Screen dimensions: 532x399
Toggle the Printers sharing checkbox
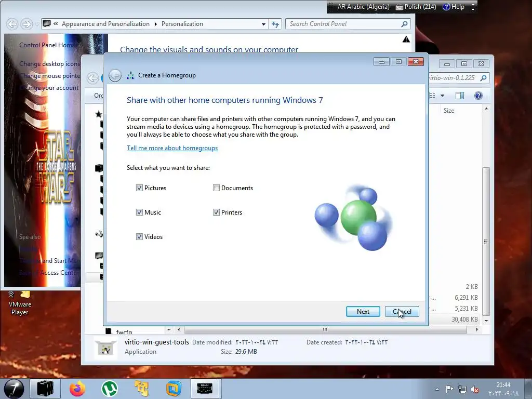pyautogui.click(x=216, y=212)
